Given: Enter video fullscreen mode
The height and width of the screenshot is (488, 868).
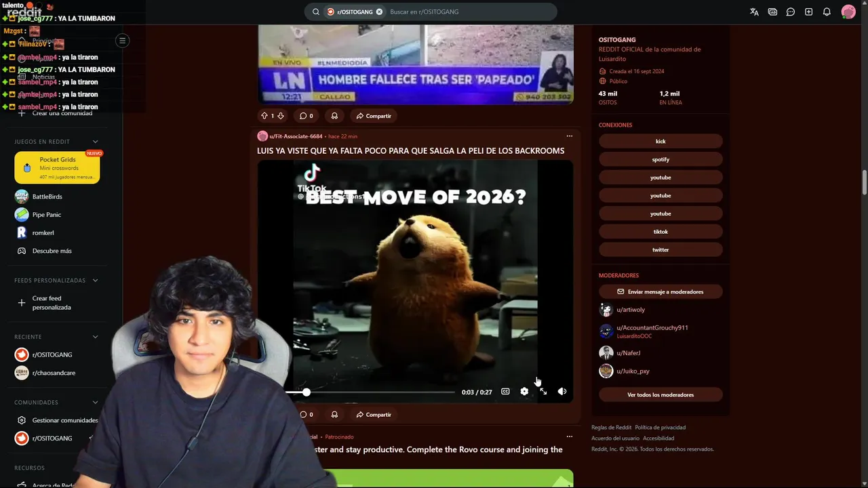Looking at the screenshot, I should (x=543, y=392).
